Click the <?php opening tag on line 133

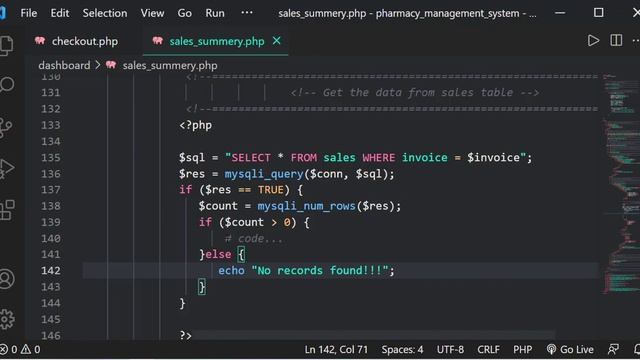[x=196, y=125]
